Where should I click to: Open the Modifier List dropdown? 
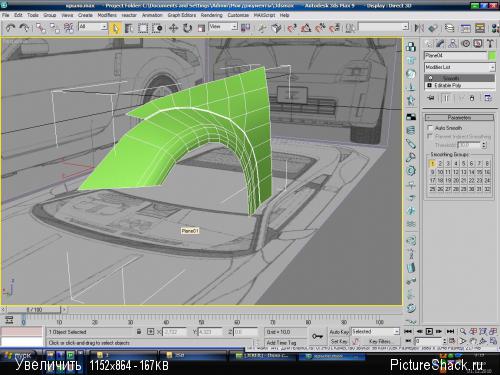coord(460,68)
